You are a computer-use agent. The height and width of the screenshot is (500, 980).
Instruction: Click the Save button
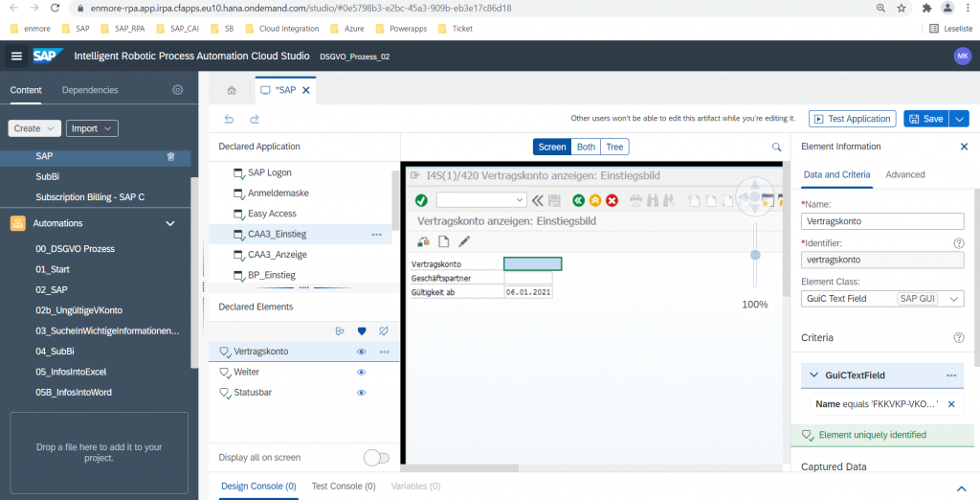point(926,119)
